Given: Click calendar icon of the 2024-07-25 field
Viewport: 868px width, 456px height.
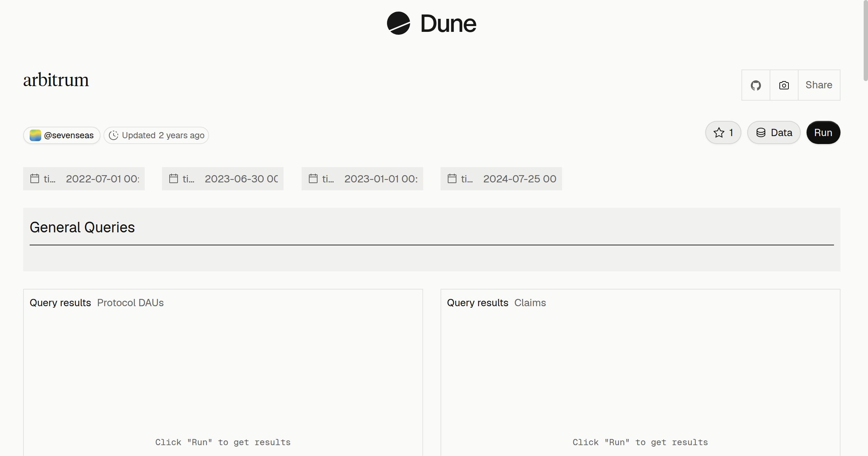Looking at the screenshot, I should coord(452,178).
